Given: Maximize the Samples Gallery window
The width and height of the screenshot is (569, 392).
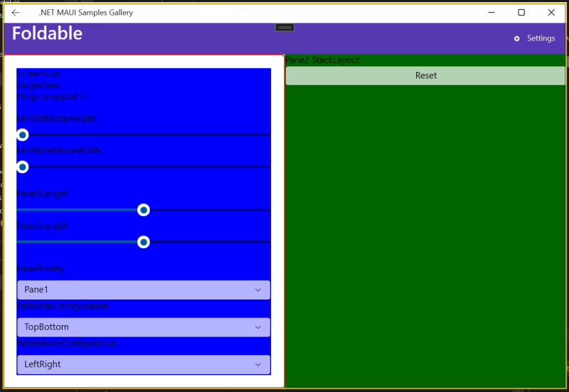Looking at the screenshot, I should click(521, 13).
